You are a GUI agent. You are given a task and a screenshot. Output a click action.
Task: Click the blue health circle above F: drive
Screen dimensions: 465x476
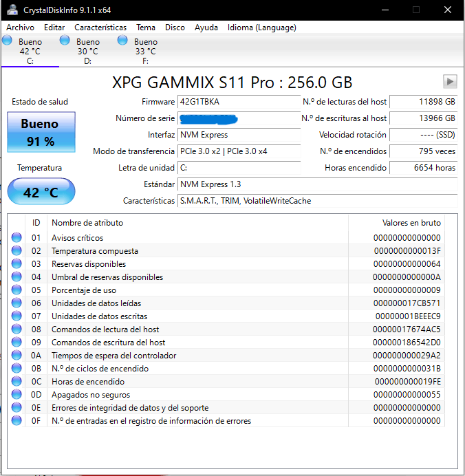point(122,40)
